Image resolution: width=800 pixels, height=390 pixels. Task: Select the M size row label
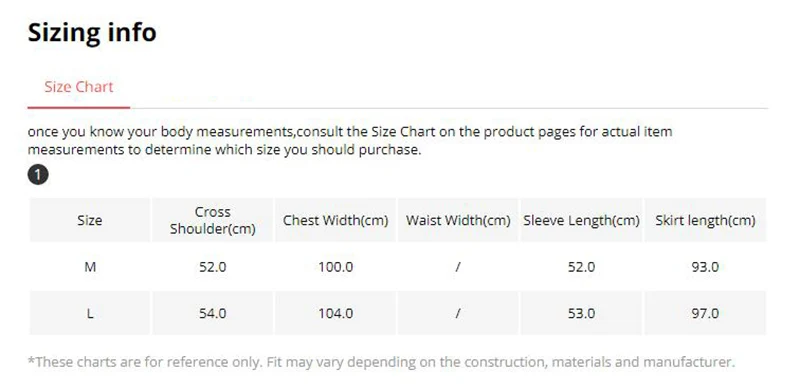90,267
